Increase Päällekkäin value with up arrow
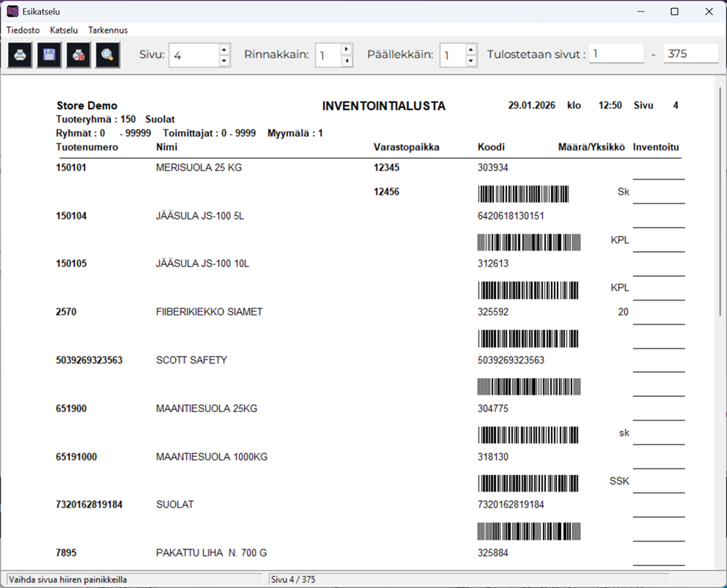Viewport: 727px width, 588px height. (471, 50)
